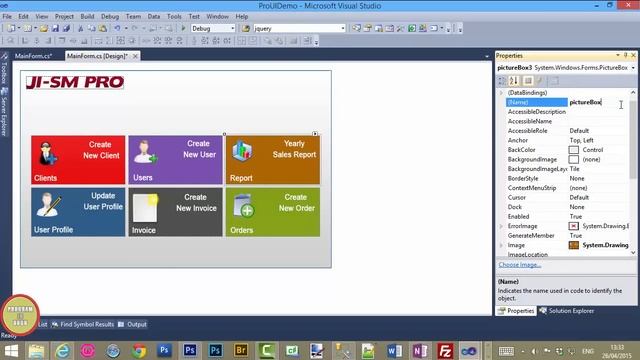Select the Yearly Sales Report tile
The height and width of the screenshot is (360, 640).
pos(273,160)
